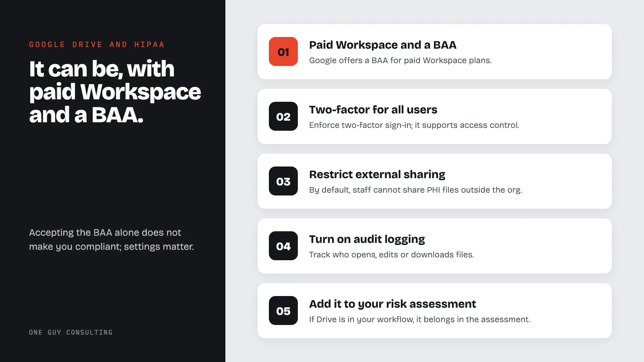Click 'Google offers a BAA for paid Workspace plans.'
This screenshot has height=362, width=644.
[400, 60]
